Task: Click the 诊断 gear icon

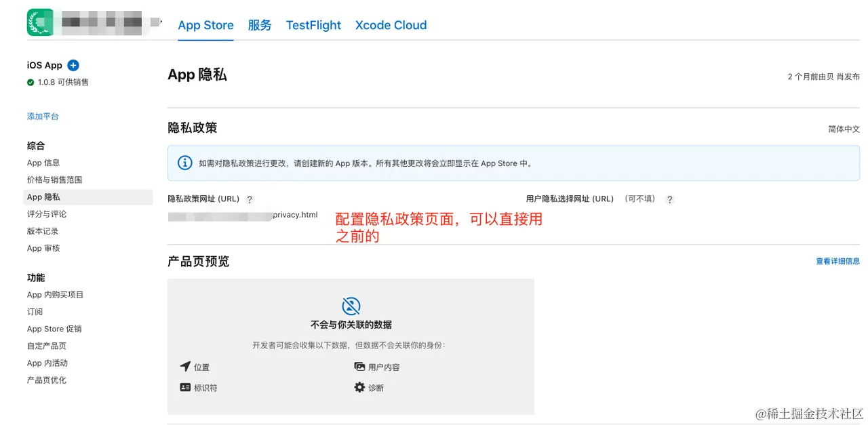Action: click(359, 388)
